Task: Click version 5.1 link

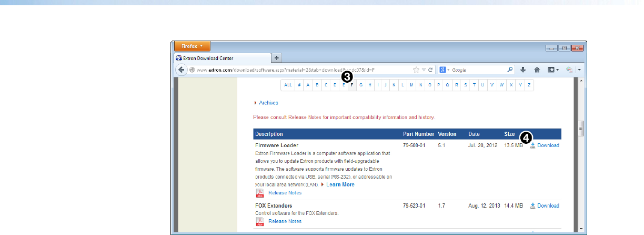Action: (x=441, y=145)
